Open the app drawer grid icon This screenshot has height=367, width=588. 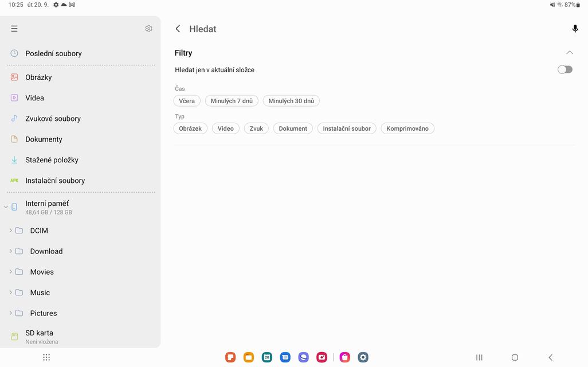click(46, 357)
